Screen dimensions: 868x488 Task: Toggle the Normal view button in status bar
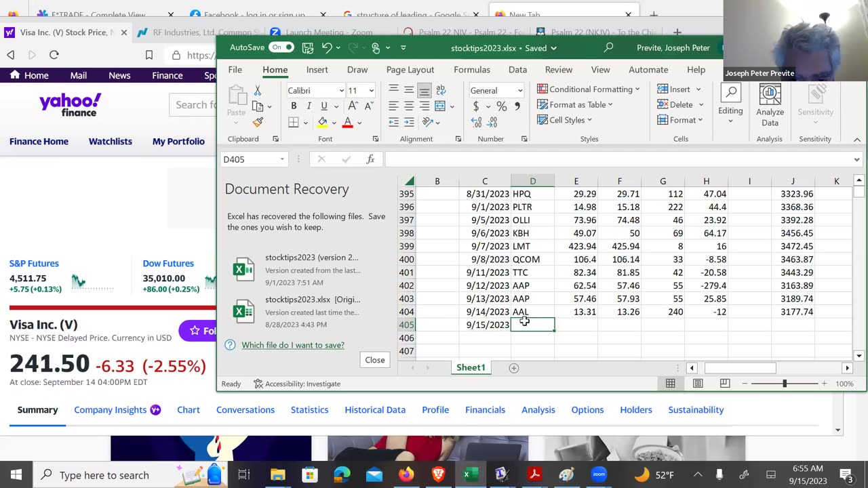(670, 384)
